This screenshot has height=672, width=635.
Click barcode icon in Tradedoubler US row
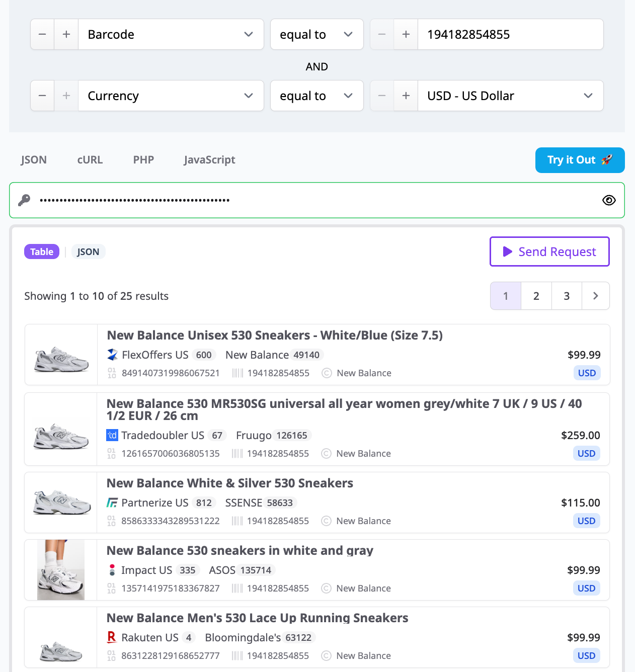coord(237,453)
